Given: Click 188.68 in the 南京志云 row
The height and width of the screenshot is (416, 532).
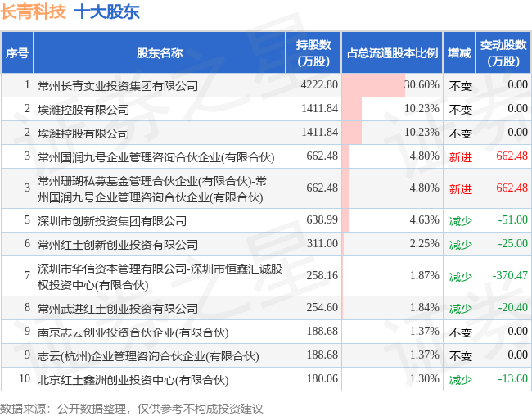Looking at the screenshot, I should 322,331.
